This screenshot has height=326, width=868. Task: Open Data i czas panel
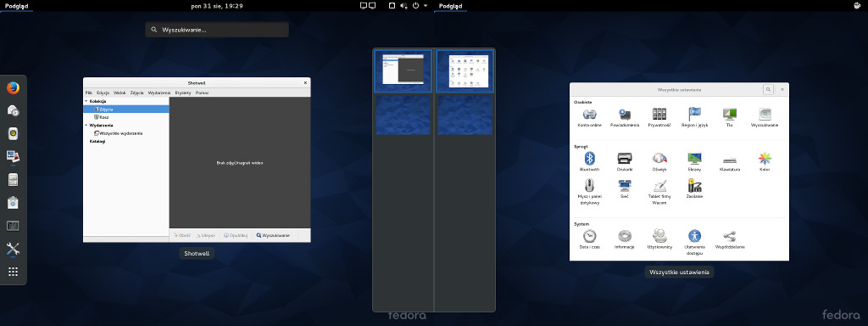coord(590,239)
